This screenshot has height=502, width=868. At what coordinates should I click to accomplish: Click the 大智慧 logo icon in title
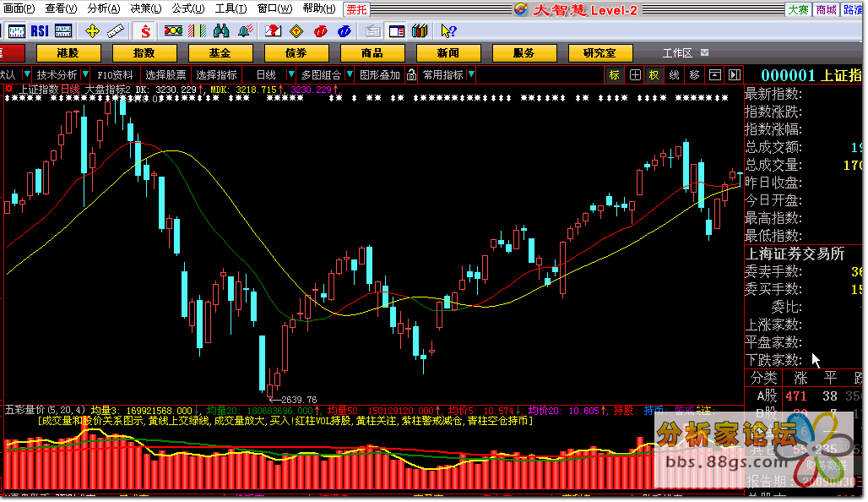tap(520, 9)
